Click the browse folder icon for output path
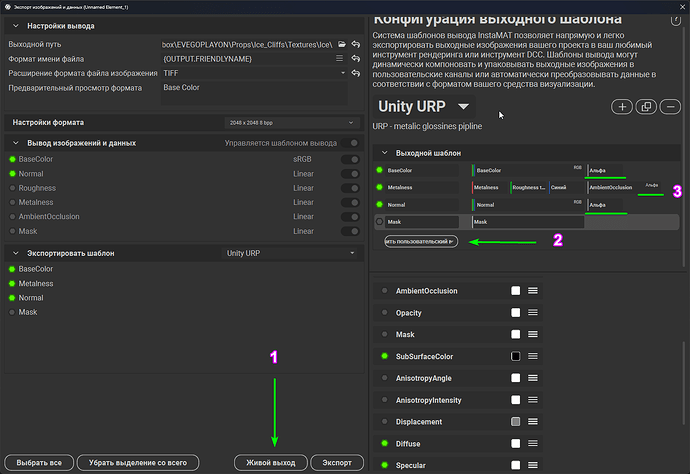Viewport: 690px width, 474px height. pyautogui.click(x=342, y=45)
